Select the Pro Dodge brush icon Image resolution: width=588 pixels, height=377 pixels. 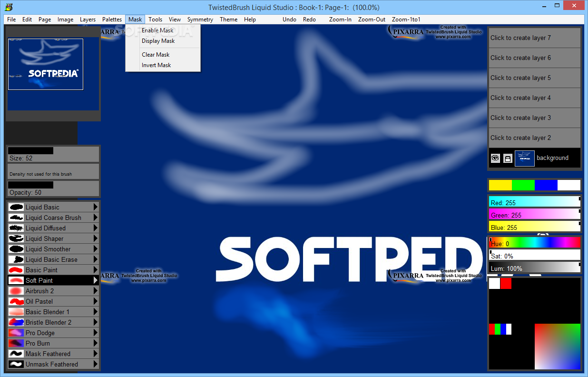point(16,333)
